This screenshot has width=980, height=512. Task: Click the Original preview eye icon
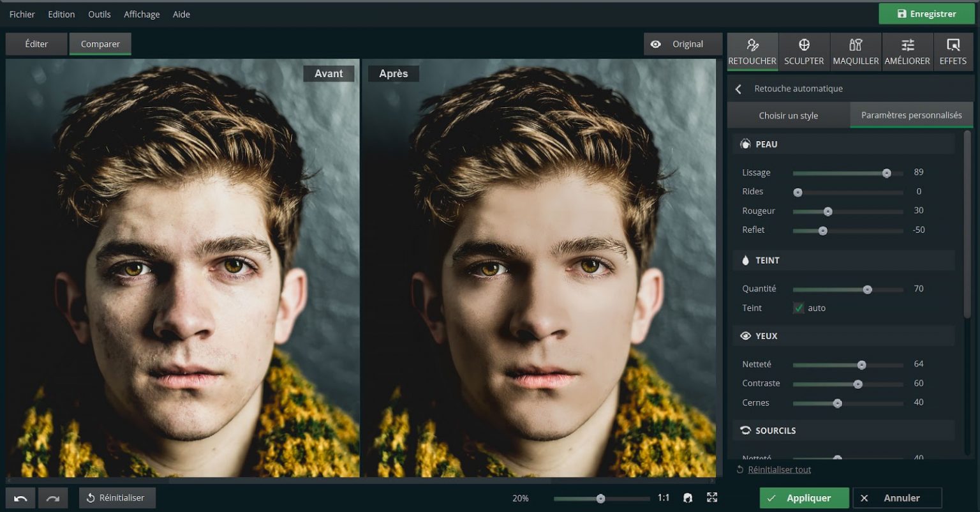[x=656, y=43]
